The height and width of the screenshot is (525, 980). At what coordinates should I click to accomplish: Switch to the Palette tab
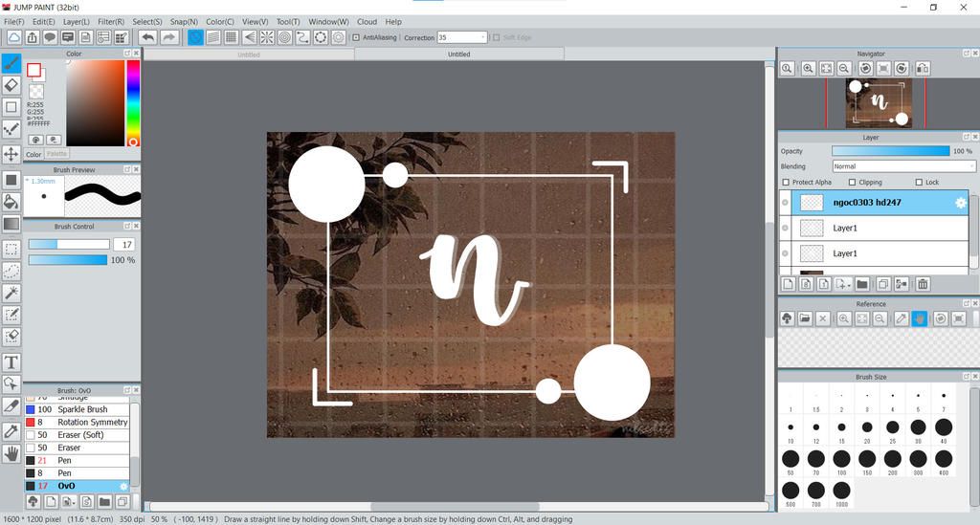click(x=56, y=154)
